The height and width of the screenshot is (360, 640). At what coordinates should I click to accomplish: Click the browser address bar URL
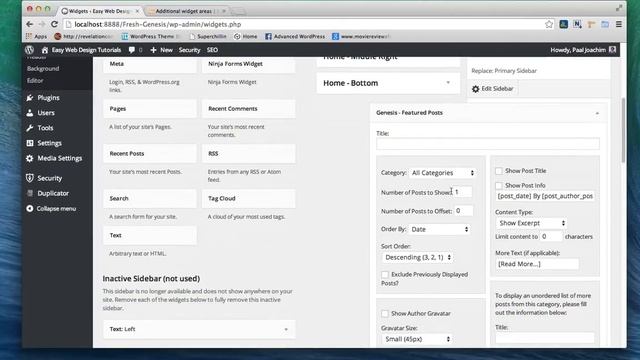coord(158,24)
